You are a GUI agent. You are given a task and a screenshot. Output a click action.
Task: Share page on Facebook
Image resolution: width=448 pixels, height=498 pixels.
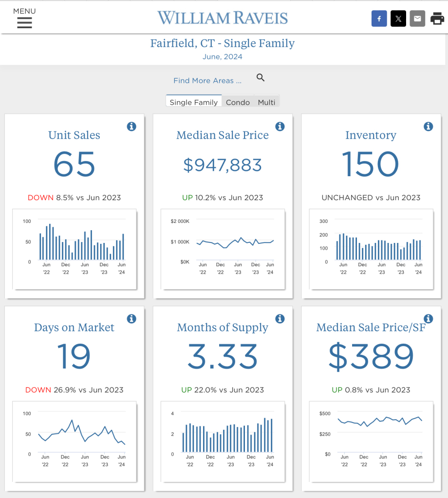coord(379,19)
